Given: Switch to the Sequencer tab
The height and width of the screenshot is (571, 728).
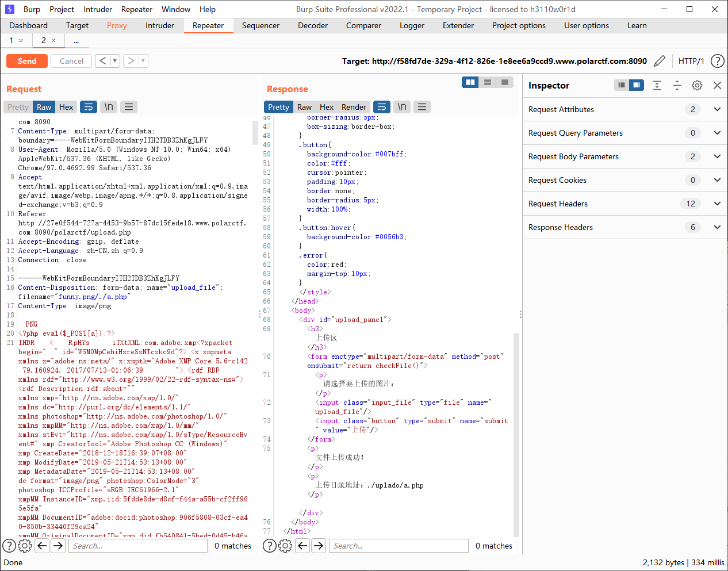Looking at the screenshot, I should point(260,25).
